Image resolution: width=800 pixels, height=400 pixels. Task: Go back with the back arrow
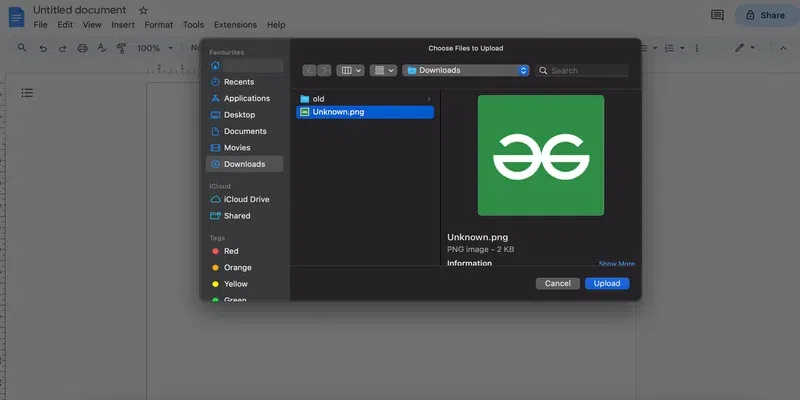coord(309,70)
